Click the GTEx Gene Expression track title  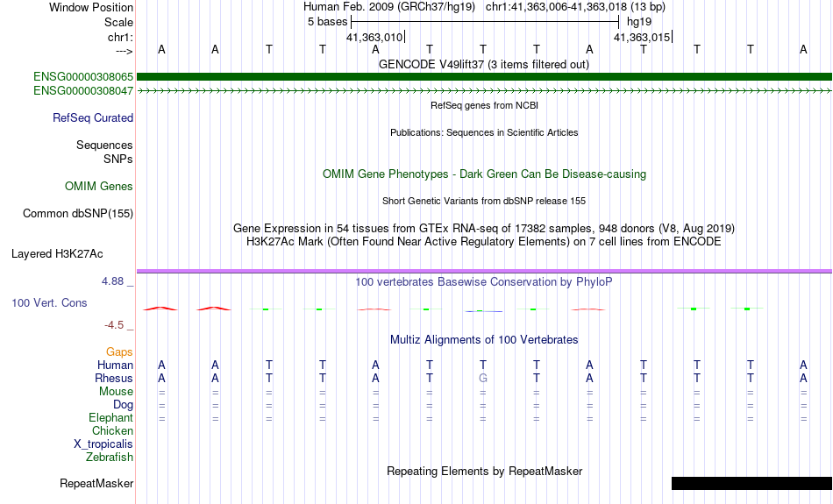(484, 229)
